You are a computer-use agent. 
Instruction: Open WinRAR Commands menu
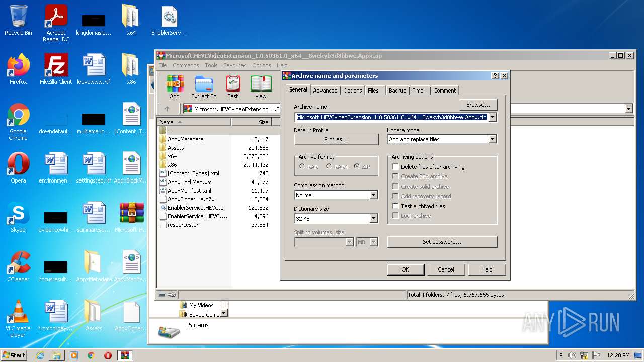point(186,65)
